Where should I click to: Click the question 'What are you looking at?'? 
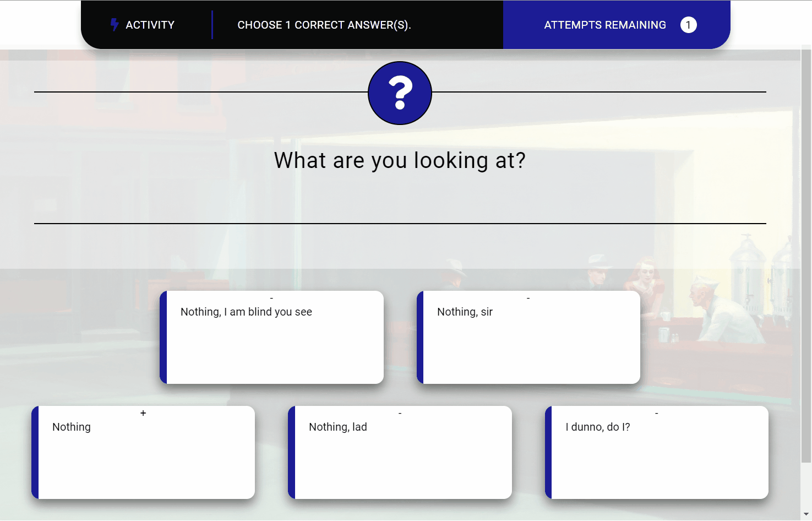click(400, 160)
